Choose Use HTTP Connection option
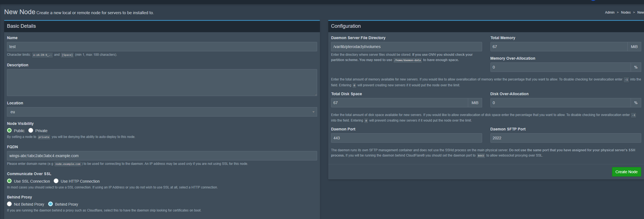644x219 pixels. coord(56,181)
